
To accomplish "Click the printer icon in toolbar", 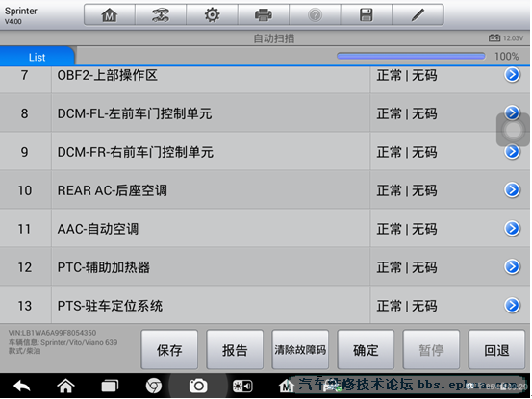I will pos(264,15).
